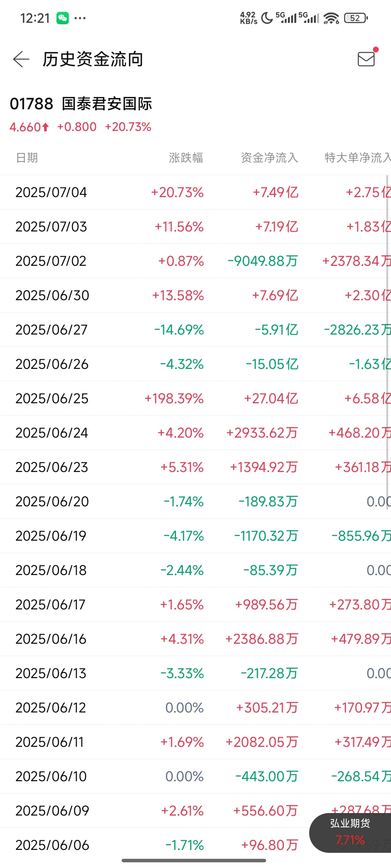Tap the three-dot notification overflow icon
The image size is (391, 868).
tap(80, 18)
